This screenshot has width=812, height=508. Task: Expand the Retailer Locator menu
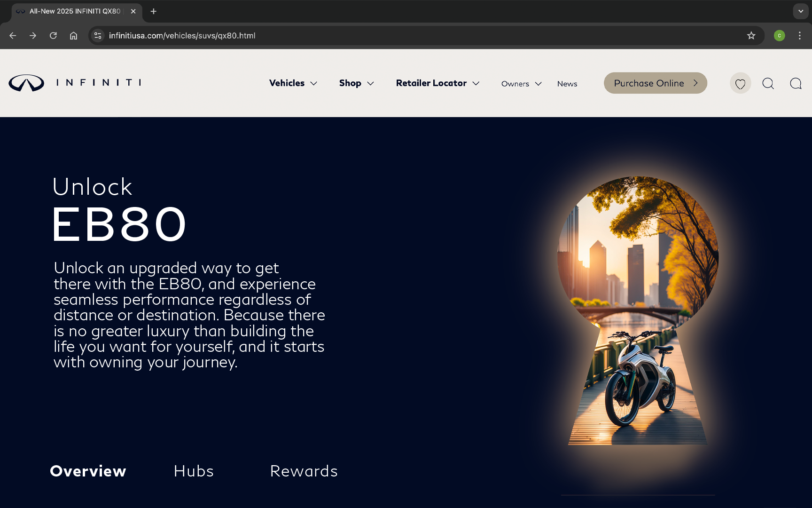[x=438, y=83]
